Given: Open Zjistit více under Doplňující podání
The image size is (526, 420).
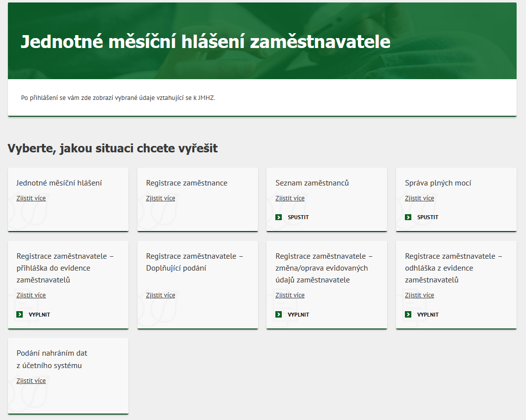Looking at the screenshot, I should (161, 295).
